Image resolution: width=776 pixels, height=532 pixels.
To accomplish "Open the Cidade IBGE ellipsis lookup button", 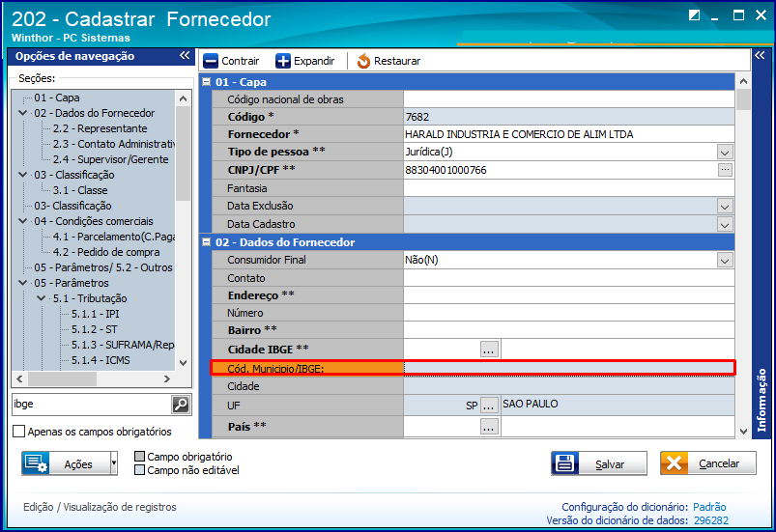I will pyautogui.click(x=488, y=350).
